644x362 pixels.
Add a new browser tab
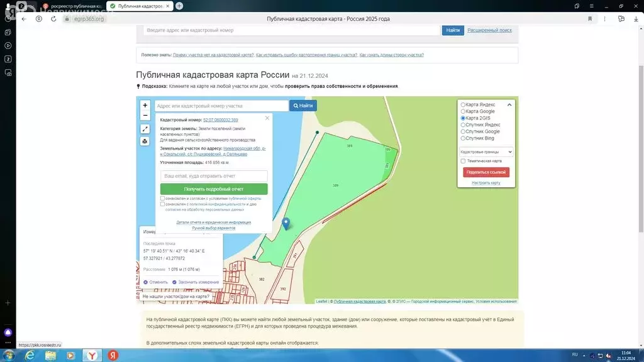[179, 6]
